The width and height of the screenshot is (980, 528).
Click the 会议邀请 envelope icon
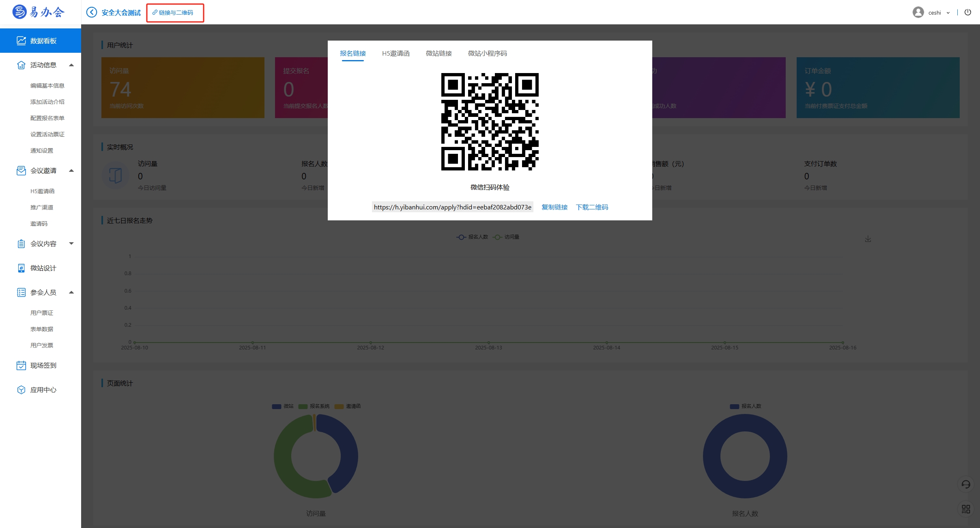21,170
